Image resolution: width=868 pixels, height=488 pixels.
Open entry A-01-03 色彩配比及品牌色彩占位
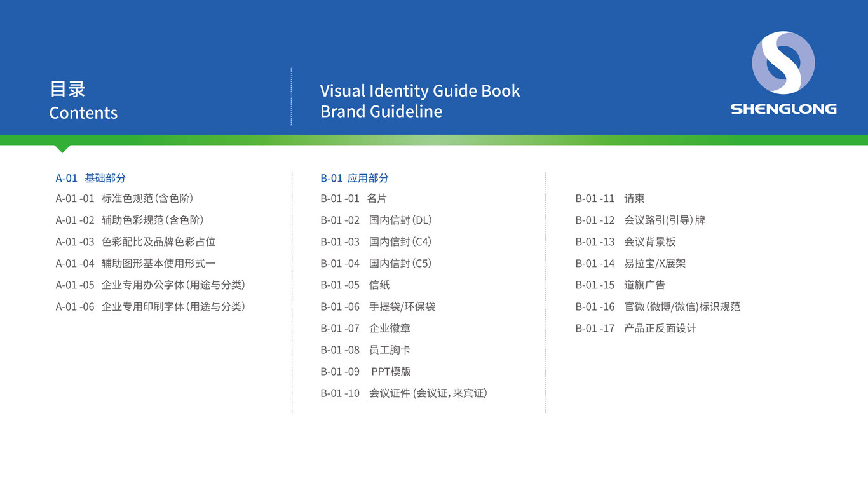135,241
